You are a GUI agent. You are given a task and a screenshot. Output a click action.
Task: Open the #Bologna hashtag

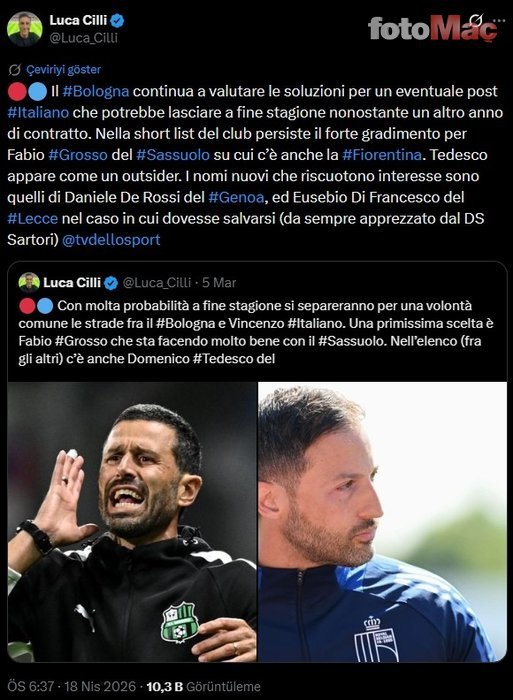(x=96, y=91)
